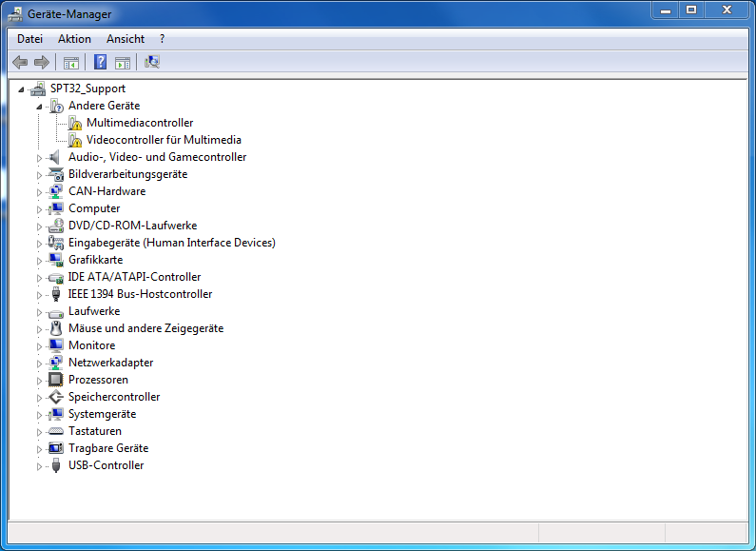Click scan for hardware changes icon

click(152, 63)
